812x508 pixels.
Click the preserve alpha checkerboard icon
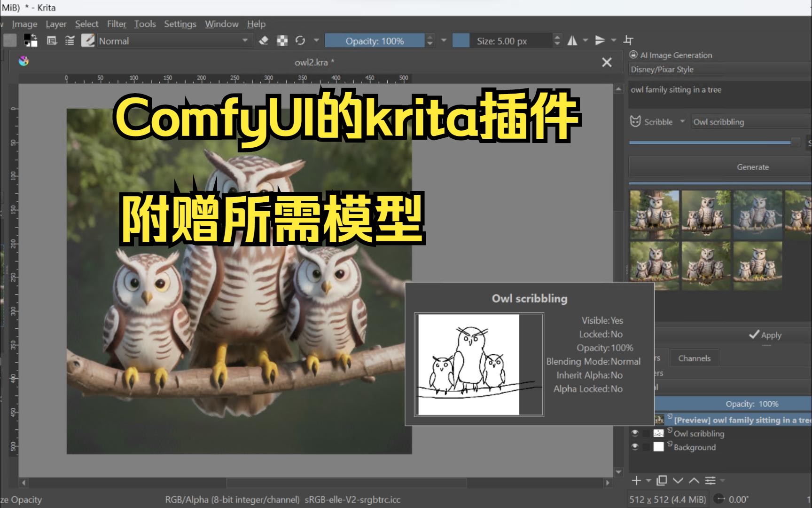(x=281, y=40)
